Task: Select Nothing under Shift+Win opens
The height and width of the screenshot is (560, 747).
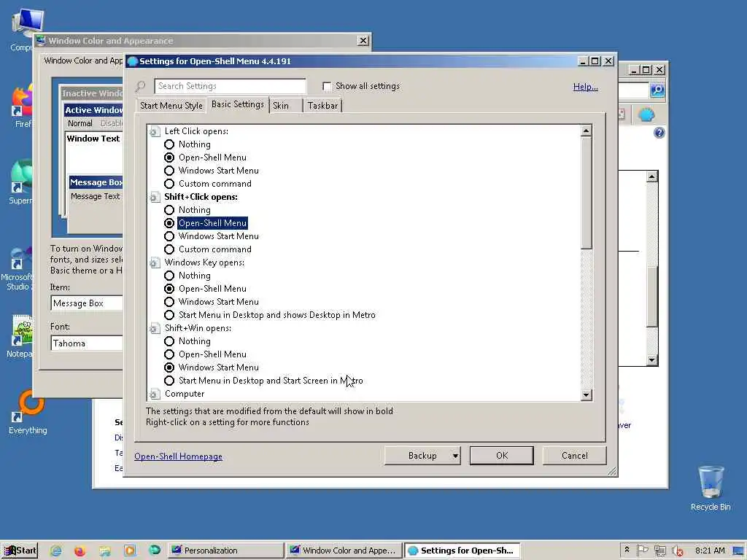Action: point(169,341)
